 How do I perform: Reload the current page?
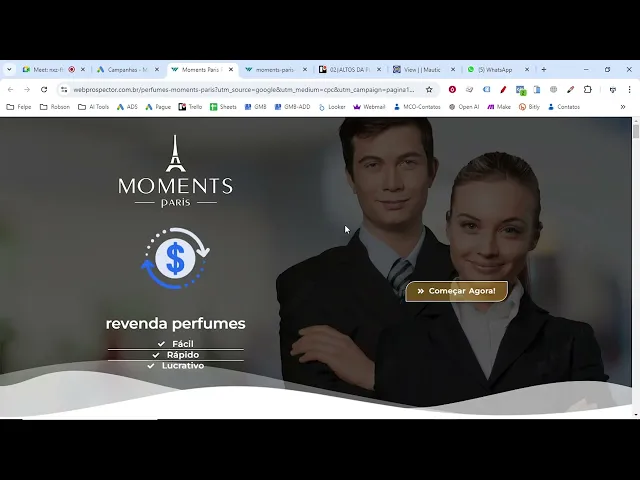coord(44,90)
